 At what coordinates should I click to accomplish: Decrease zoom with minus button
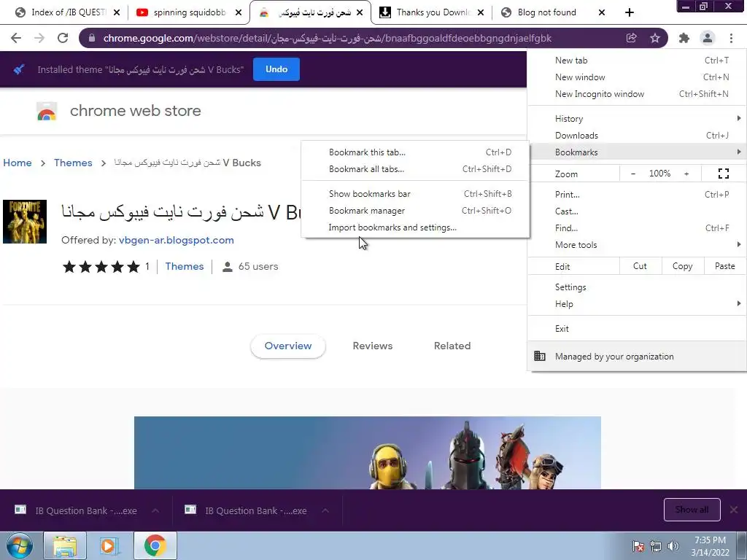(x=633, y=174)
